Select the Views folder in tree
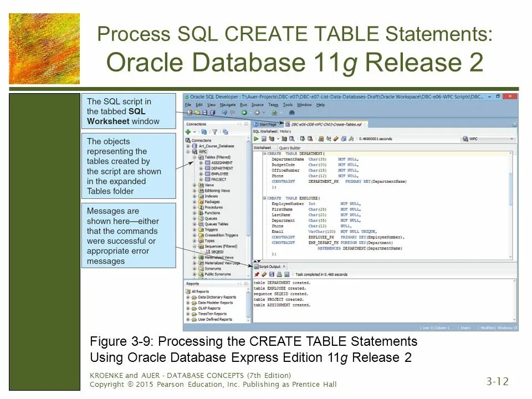This screenshot has width=532, height=399. click(x=209, y=185)
